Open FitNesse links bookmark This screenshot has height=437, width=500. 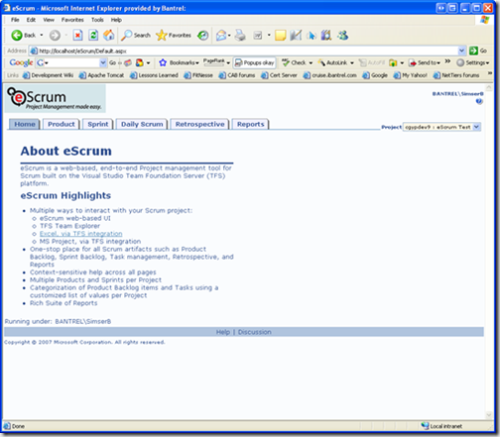(198, 75)
